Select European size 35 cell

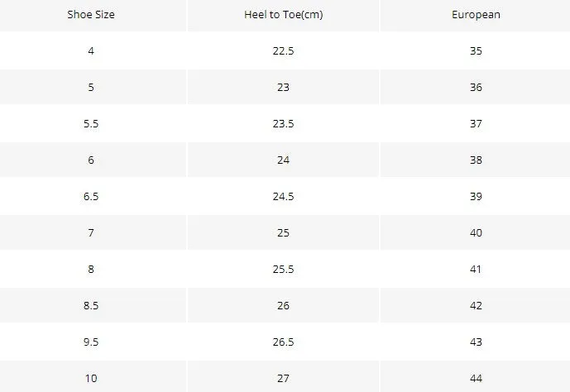coord(476,50)
